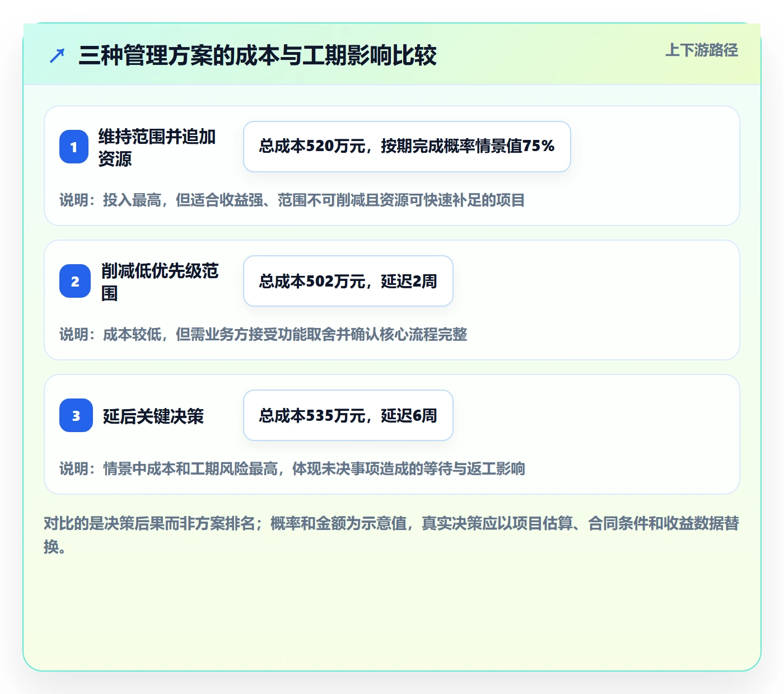Click the 总成本535万元，延迟6周 result box
The width and height of the screenshot is (784, 694).
348,415
